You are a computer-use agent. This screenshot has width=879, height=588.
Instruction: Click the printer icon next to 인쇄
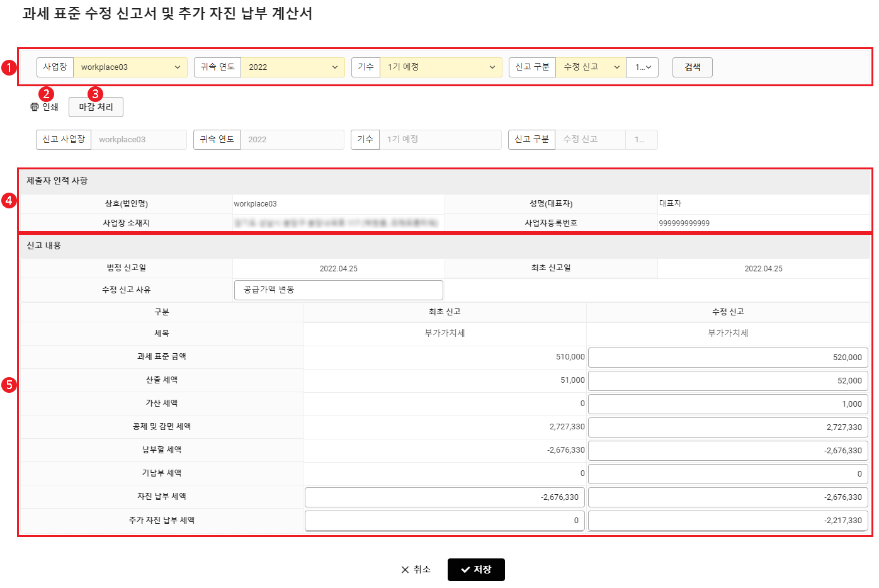[35, 107]
